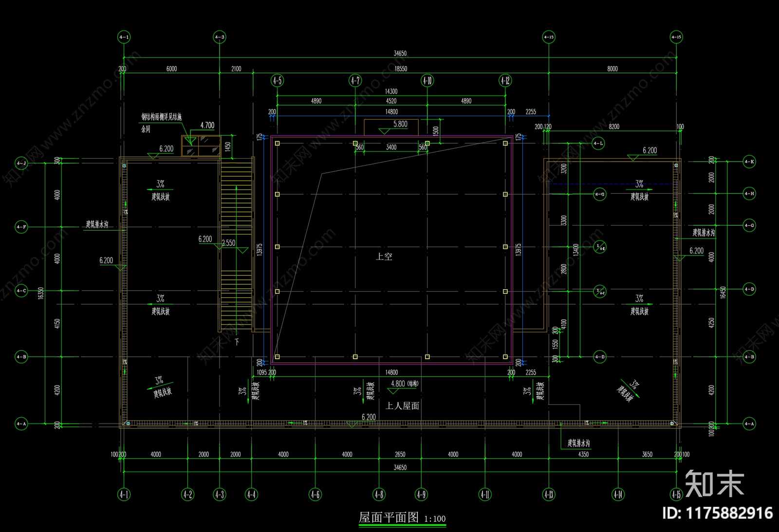Image resolution: width=779 pixels, height=532 pixels.
Task: Select the 4-H grid axis bubble
Action: point(749,194)
